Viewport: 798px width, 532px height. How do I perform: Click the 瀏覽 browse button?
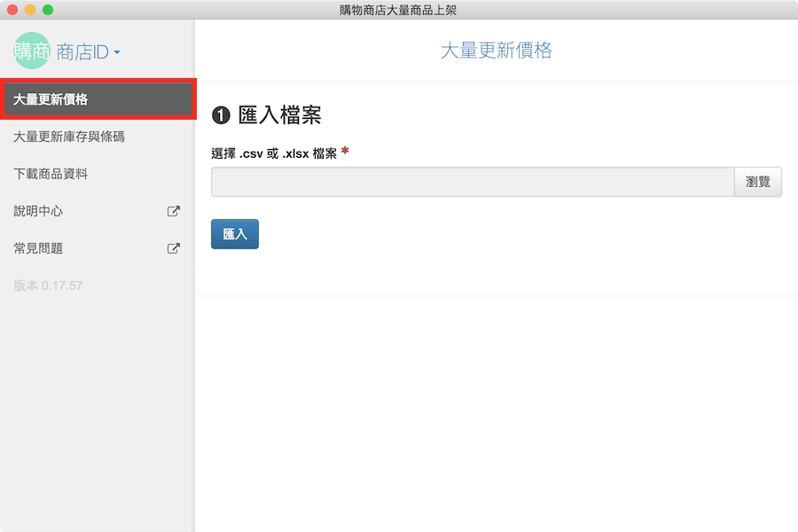tap(758, 182)
